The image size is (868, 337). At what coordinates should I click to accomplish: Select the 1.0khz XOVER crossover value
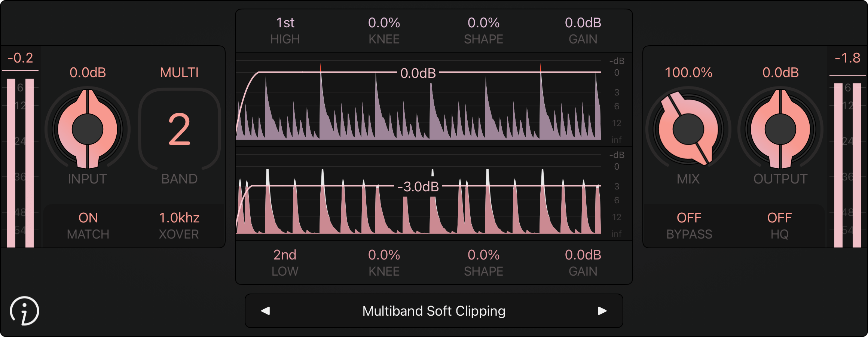(x=179, y=226)
